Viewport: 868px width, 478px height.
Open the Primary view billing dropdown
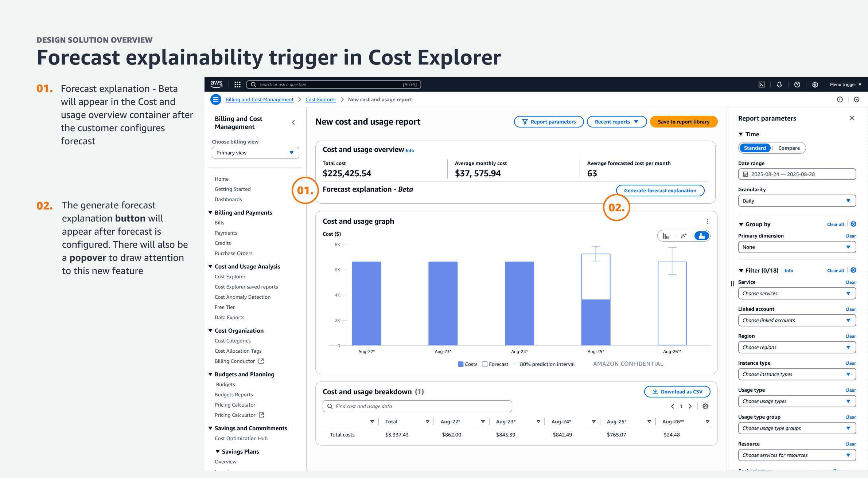(x=255, y=153)
